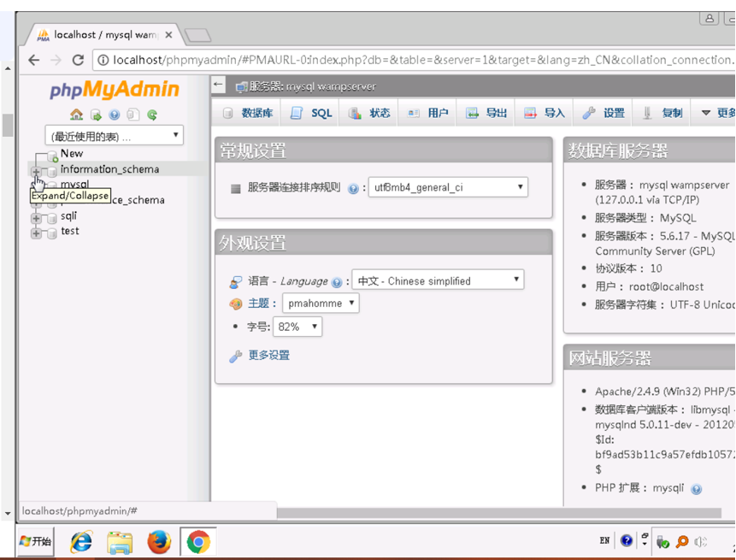The height and width of the screenshot is (560, 736).
Task: Click the database icon beside sqli
Action: pos(52,218)
